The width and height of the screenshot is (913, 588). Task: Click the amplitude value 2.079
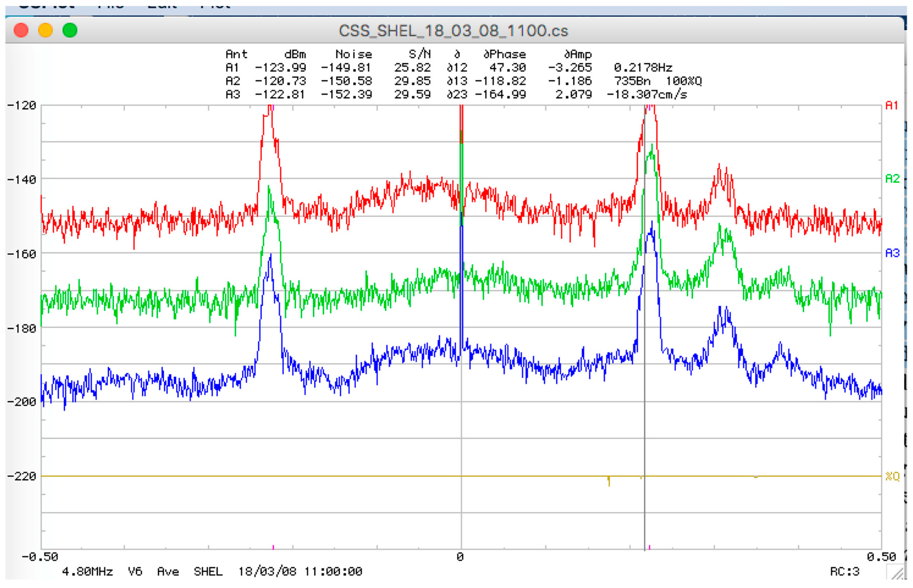(574, 95)
